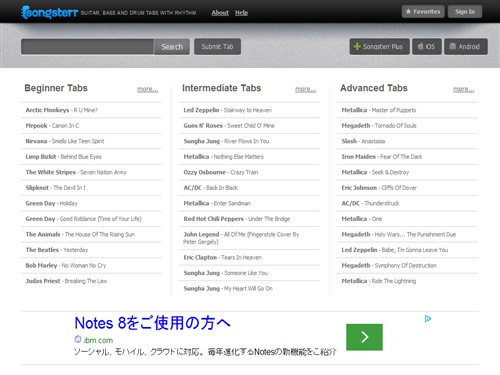
Task: Open Favorites with the star icon
Action: click(x=423, y=12)
